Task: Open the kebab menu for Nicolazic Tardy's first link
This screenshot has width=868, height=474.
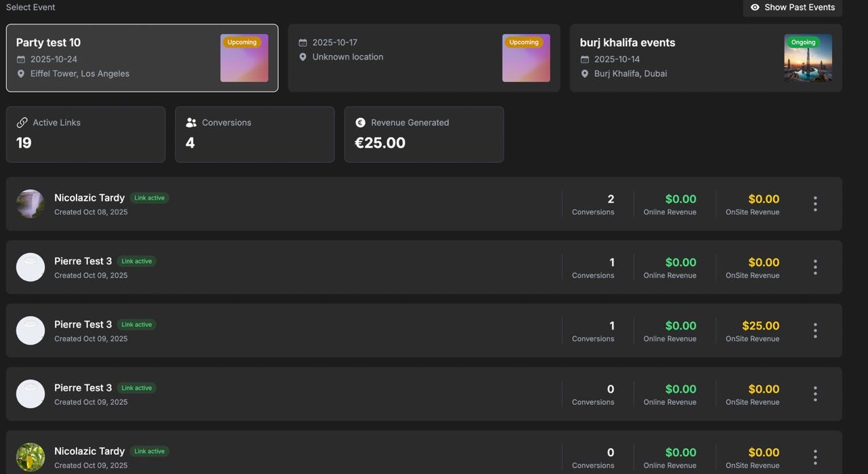Action: tap(814, 203)
